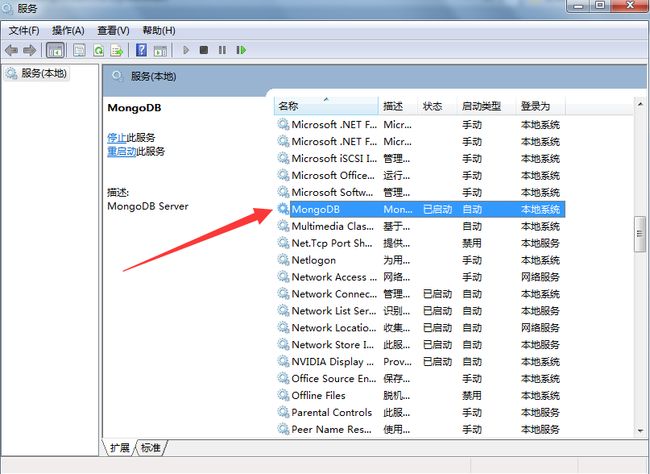The image size is (650, 474).
Task: Click the vertical scrollbar thumb of service list
Action: (640, 234)
